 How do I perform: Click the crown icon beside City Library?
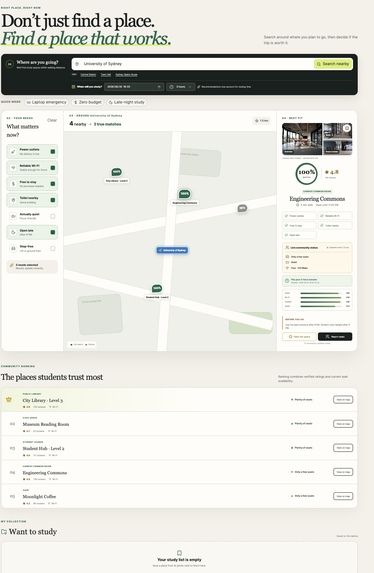tap(9, 400)
